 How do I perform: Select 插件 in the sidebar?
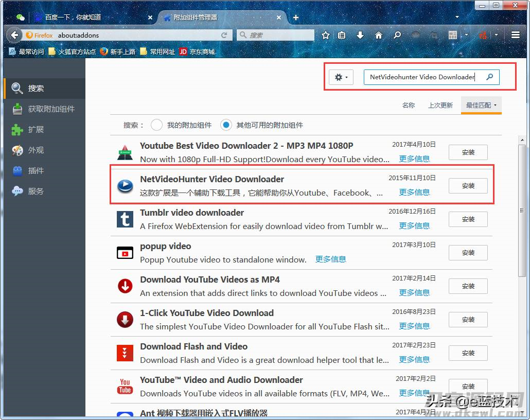[x=45, y=171]
